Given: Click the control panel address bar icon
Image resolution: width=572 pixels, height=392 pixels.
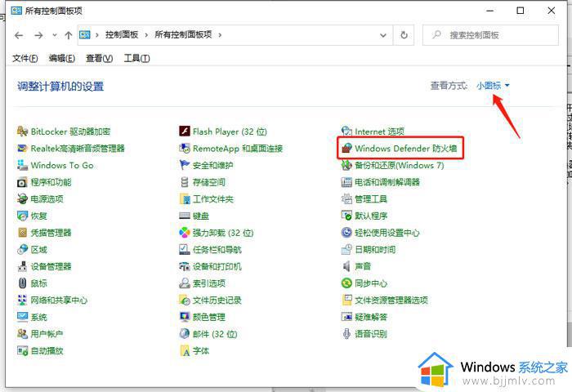Looking at the screenshot, I should click(x=85, y=35).
